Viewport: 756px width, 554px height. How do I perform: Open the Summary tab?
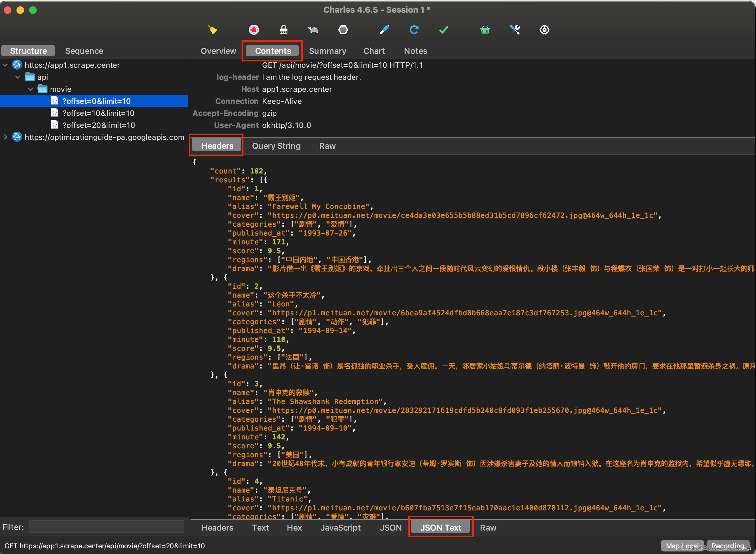(327, 51)
